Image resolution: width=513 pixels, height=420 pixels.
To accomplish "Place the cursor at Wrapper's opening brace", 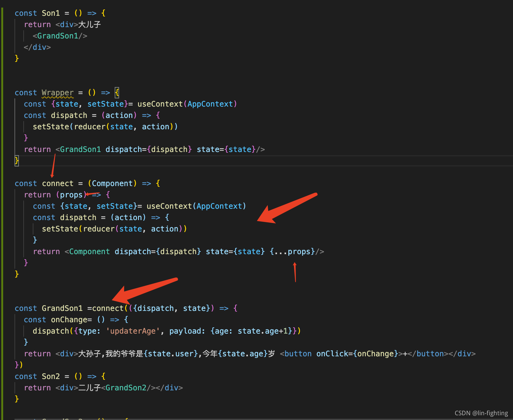I will [x=117, y=93].
